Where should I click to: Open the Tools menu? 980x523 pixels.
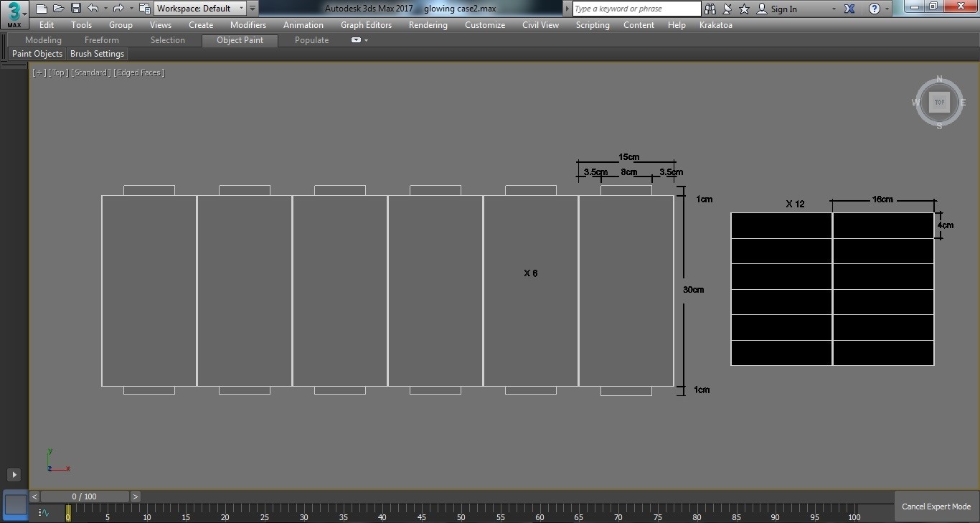[82, 25]
